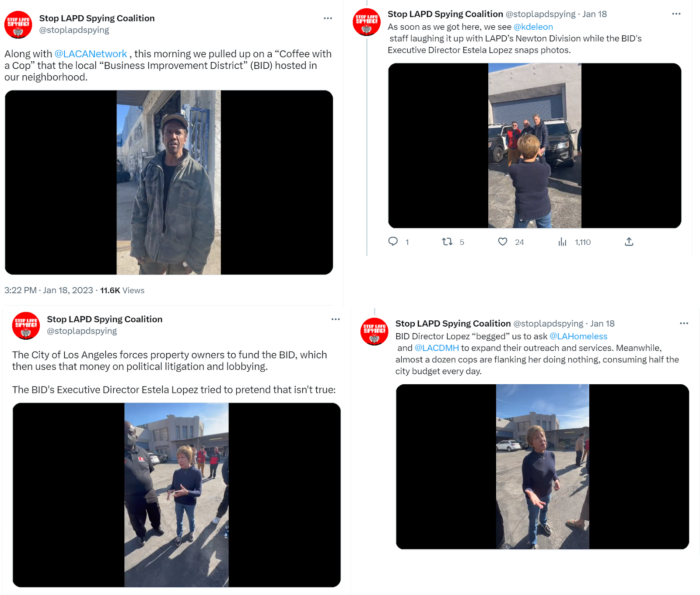Open the @LACDMH mention link

tap(437, 348)
